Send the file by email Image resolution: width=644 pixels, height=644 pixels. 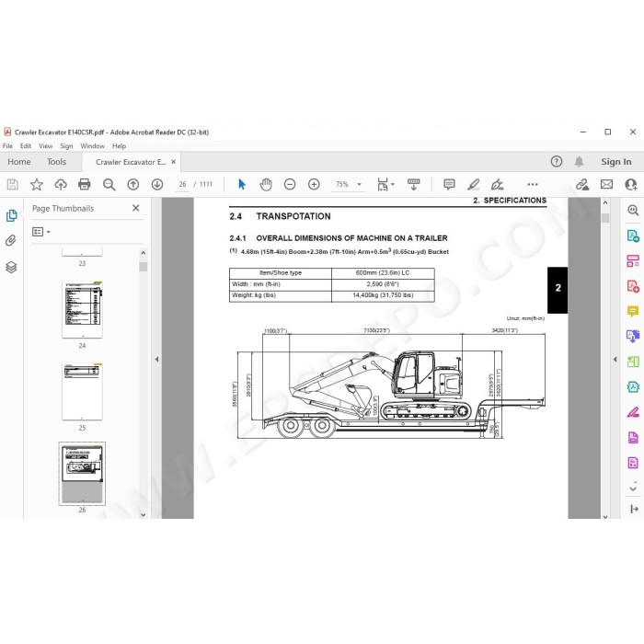[606, 184]
